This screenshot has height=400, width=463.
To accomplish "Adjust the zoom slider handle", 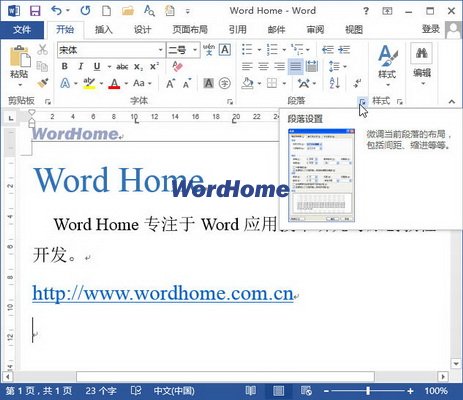I will click(368, 390).
